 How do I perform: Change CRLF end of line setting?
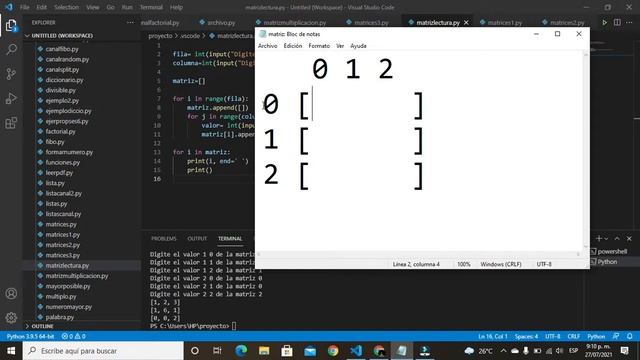coord(573,336)
